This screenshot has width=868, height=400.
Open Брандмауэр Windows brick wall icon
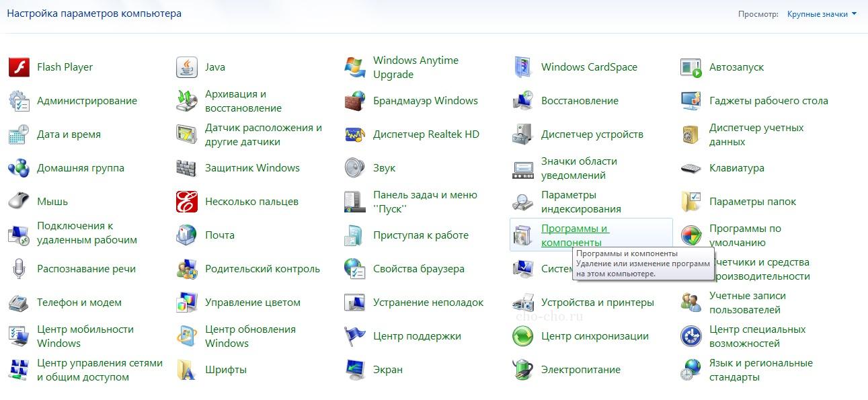tap(354, 101)
